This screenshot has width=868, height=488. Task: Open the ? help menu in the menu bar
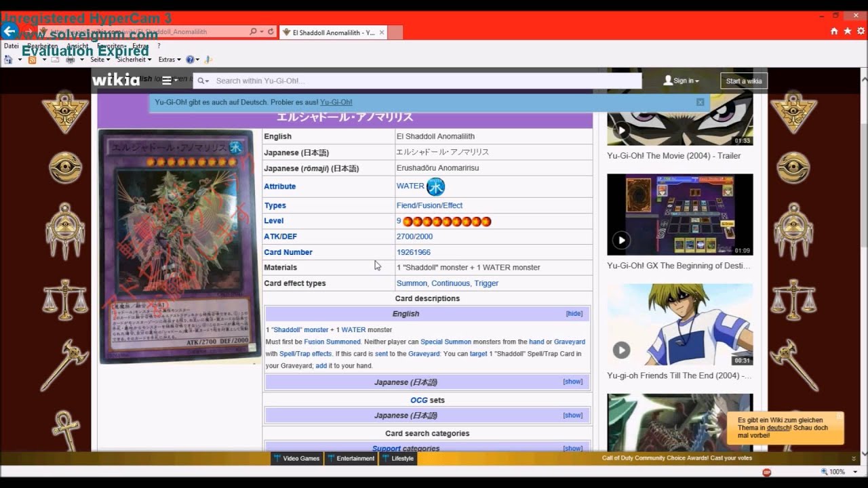[x=159, y=46]
